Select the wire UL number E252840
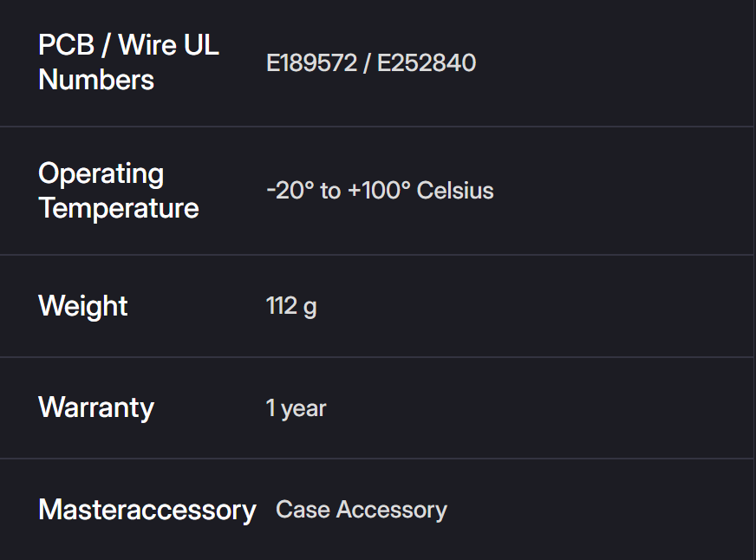This screenshot has width=756, height=560. click(427, 63)
